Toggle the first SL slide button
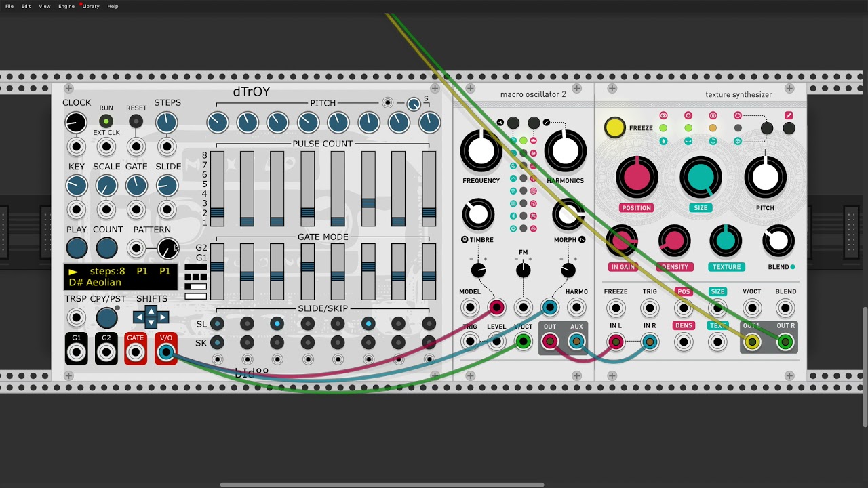868x488 pixels. coord(217,324)
